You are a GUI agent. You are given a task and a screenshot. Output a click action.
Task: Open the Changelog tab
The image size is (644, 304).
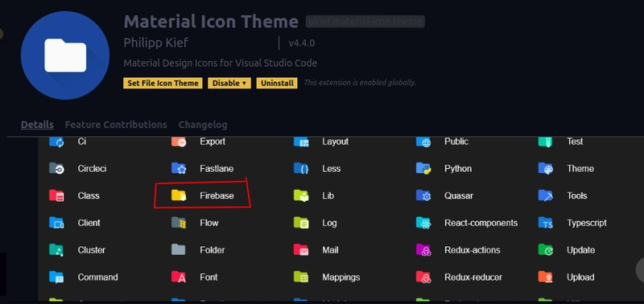(x=203, y=125)
